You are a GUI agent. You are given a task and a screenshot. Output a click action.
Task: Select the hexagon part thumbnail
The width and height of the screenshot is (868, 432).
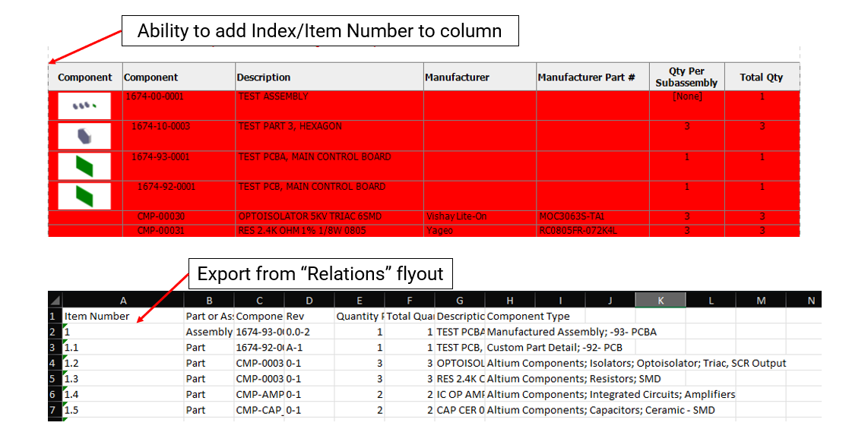tap(84, 135)
